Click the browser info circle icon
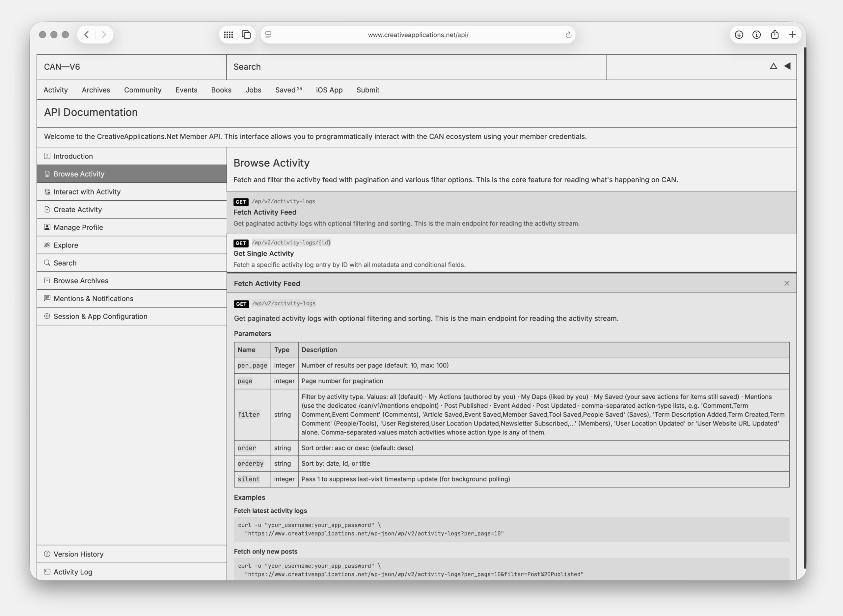843x616 pixels. click(x=756, y=35)
